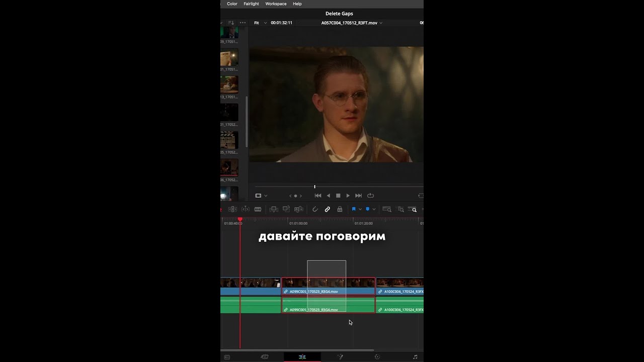Select the clip thumbnail labeled 06_17052
644x362 pixels.
tap(229, 167)
